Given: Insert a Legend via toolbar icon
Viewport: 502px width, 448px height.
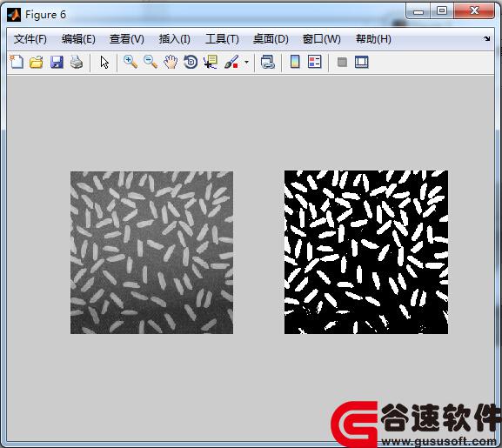Looking at the screenshot, I should [314, 62].
